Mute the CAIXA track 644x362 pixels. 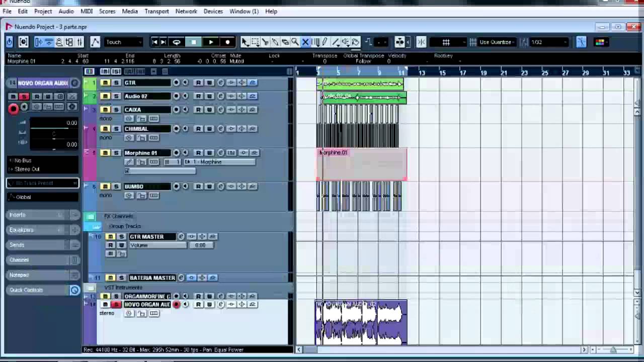105,110
